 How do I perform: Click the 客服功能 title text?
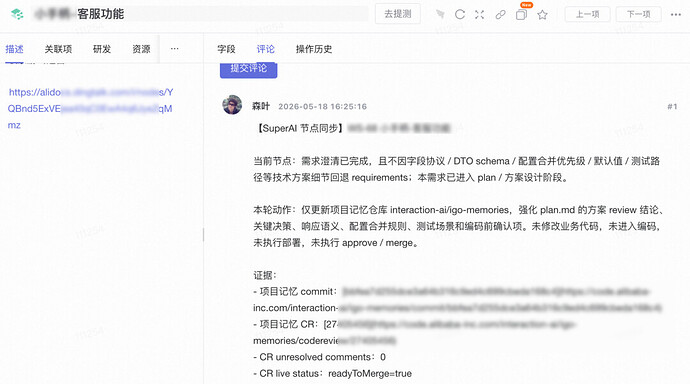tap(101, 14)
